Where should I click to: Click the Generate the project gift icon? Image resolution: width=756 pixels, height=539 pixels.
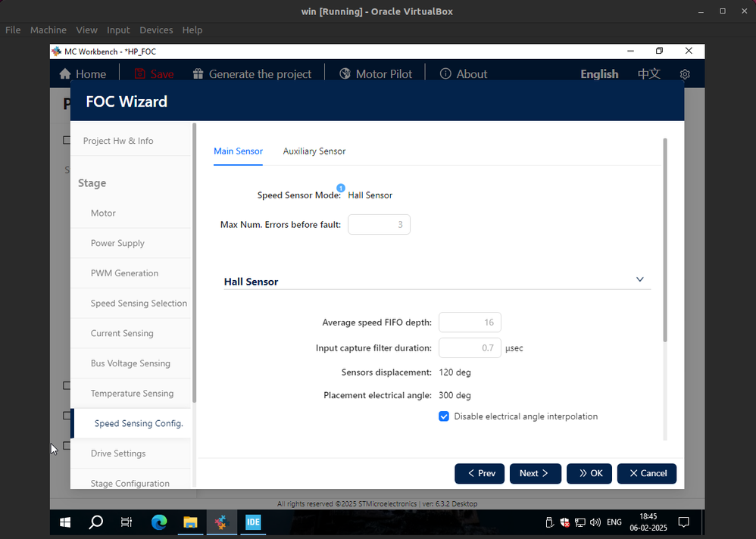click(x=198, y=73)
